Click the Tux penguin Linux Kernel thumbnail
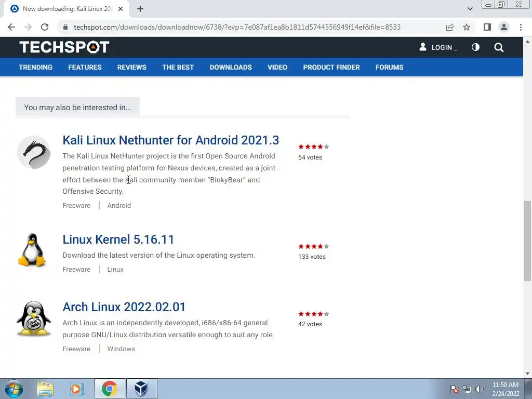The image size is (532, 399). click(x=32, y=250)
